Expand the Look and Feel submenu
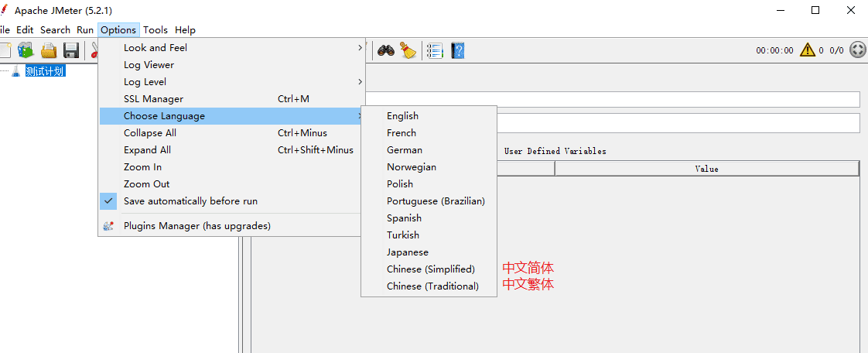This screenshot has height=353, width=868. pyautogui.click(x=231, y=48)
